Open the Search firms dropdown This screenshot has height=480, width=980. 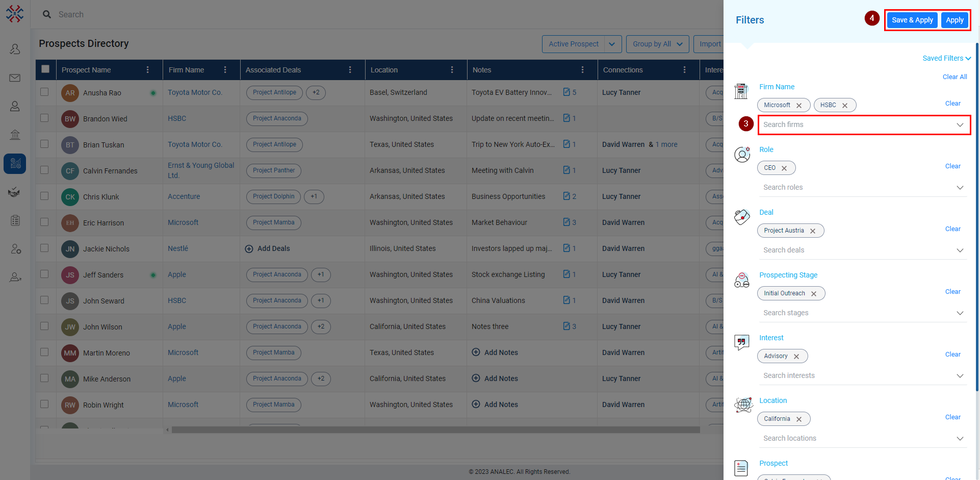(x=864, y=125)
